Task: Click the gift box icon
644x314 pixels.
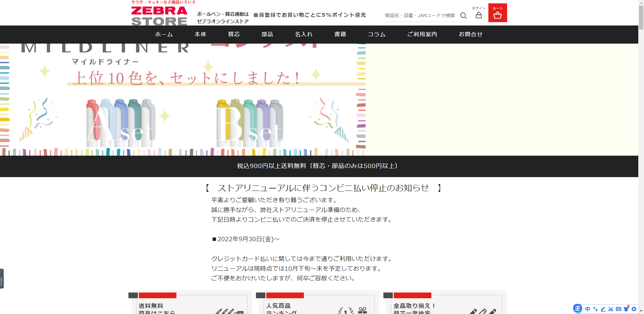Action: [x=363, y=311]
